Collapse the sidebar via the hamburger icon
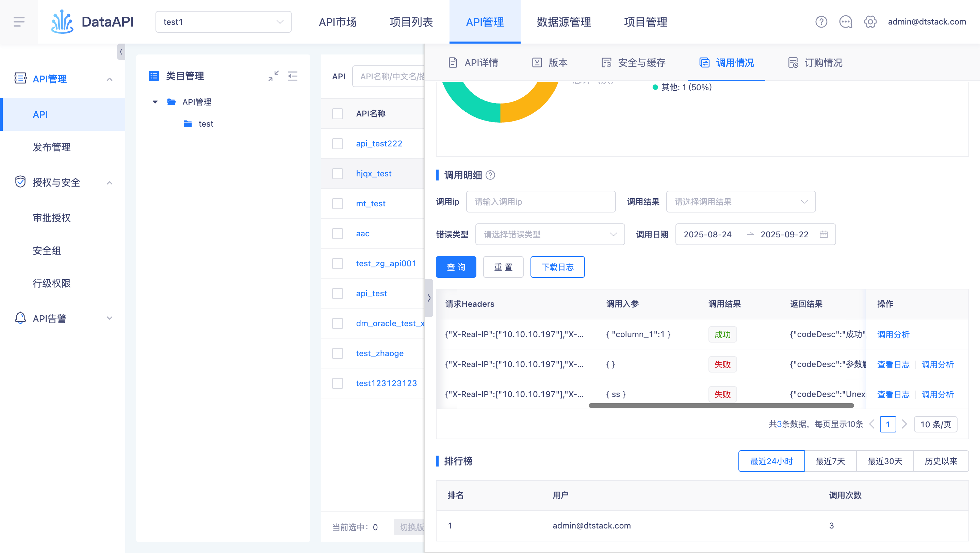The height and width of the screenshot is (553, 980). coord(19,22)
